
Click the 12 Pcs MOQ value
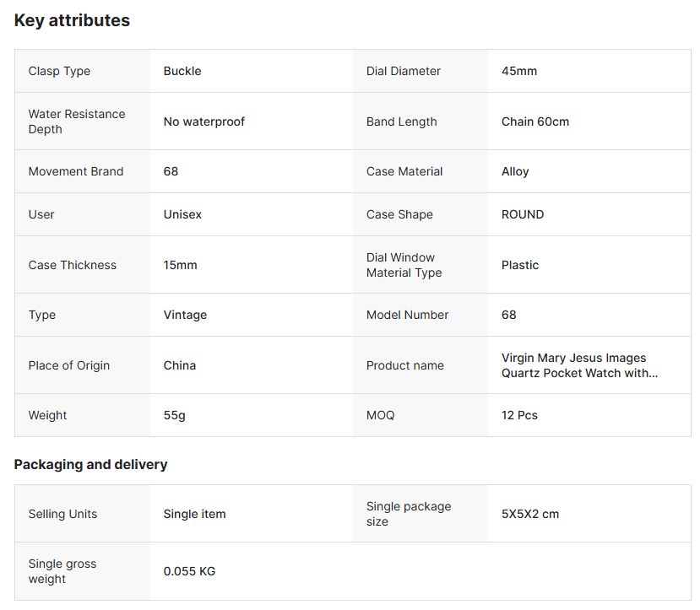tap(519, 415)
